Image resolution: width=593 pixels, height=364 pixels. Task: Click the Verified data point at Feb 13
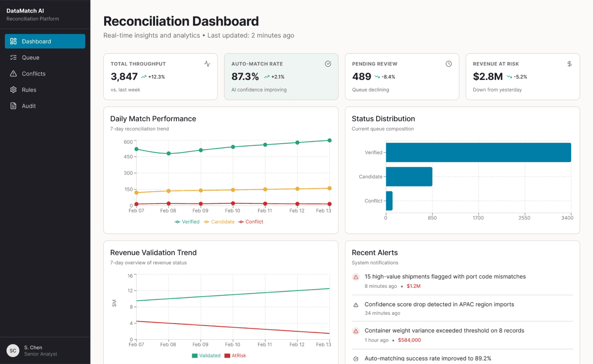click(330, 140)
